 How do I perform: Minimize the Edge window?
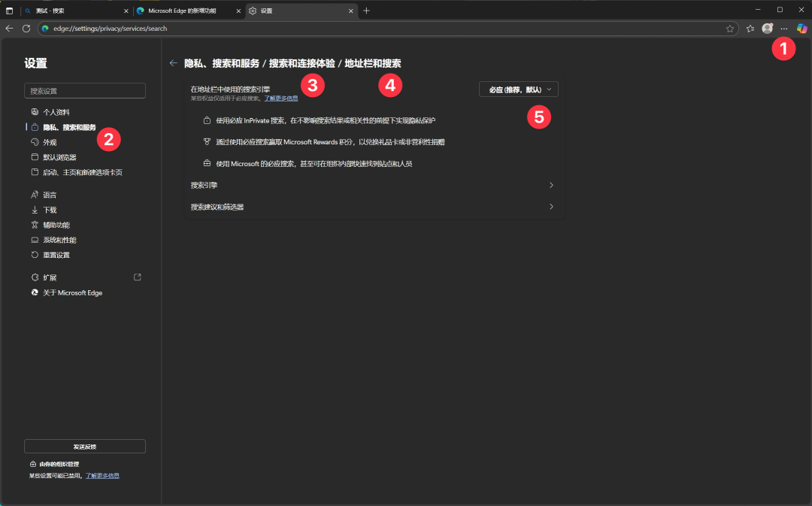758,10
